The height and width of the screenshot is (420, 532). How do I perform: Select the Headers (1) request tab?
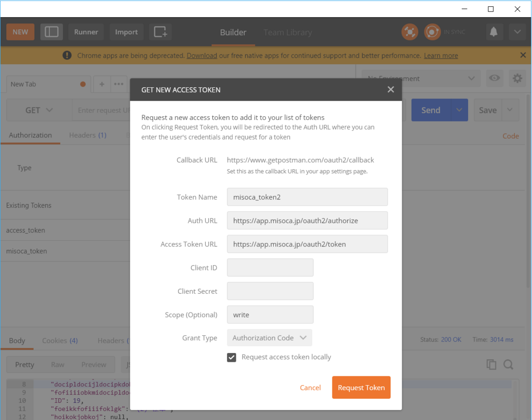[x=88, y=136]
